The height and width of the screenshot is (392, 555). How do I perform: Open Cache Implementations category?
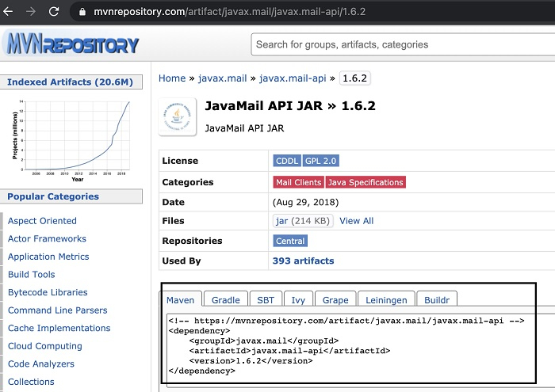pos(59,328)
